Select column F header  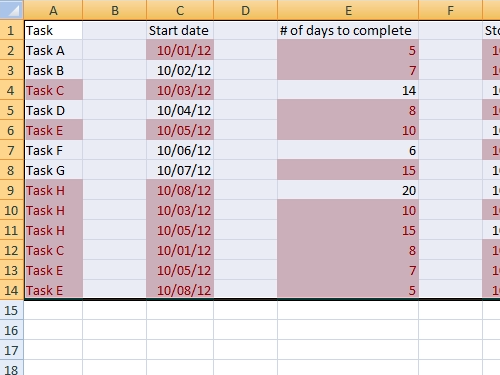(450, 10)
